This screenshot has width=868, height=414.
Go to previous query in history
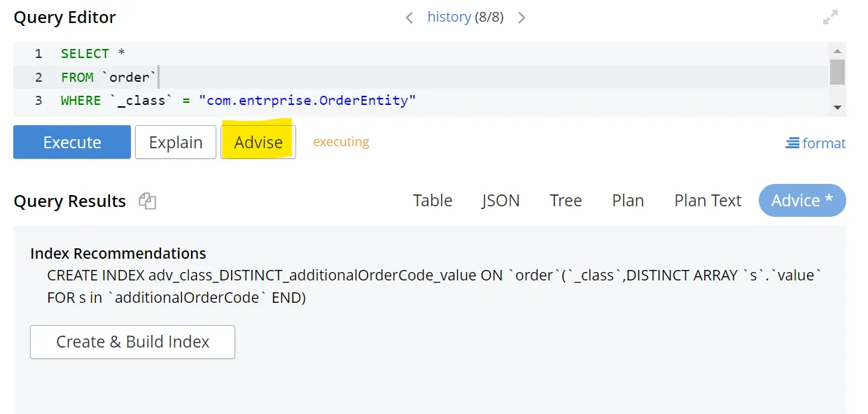[x=409, y=17]
